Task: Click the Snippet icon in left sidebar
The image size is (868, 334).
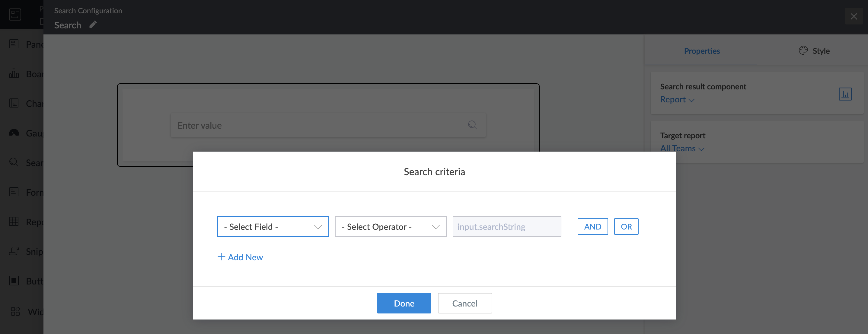Action: pos(14,251)
